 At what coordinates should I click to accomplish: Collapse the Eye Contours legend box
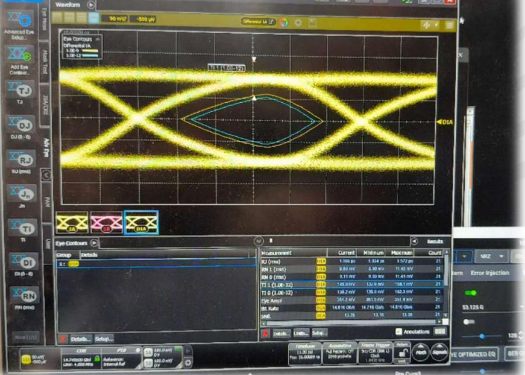98,39
